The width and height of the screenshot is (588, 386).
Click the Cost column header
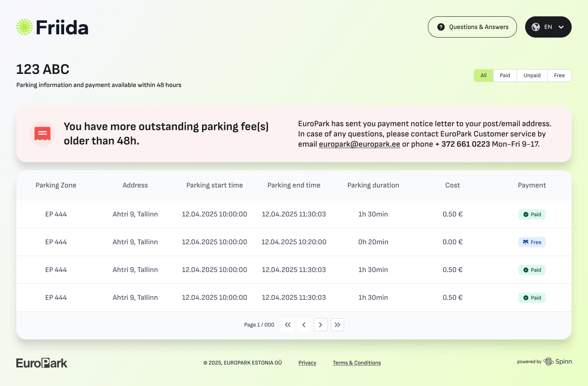(452, 185)
